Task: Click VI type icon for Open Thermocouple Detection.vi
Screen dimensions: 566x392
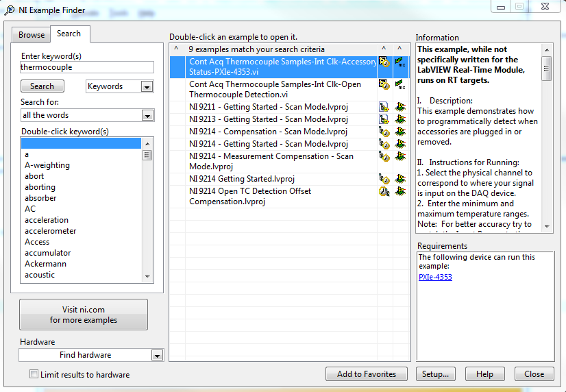Action: 384,84
